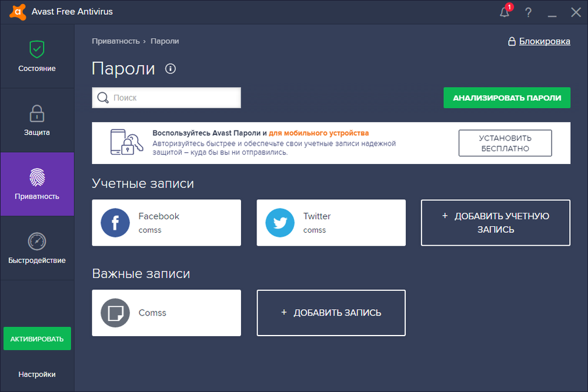The image size is (588, 392).
Task: Click the Avast Free Antivirus title text
Action: pos(72,12)
